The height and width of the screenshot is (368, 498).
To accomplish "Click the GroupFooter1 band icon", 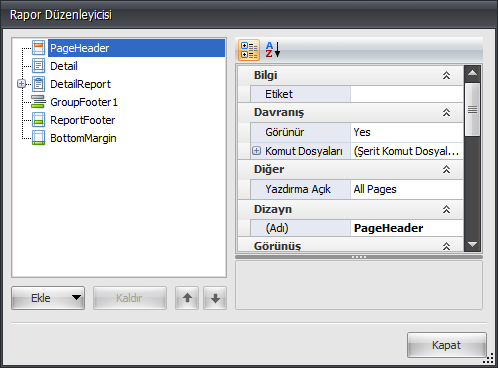I will (x=39, y=102).
